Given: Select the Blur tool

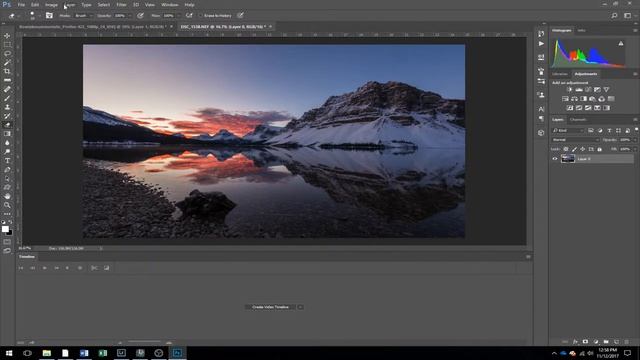Looking at the screenshot, I should (x=7, y=143).
